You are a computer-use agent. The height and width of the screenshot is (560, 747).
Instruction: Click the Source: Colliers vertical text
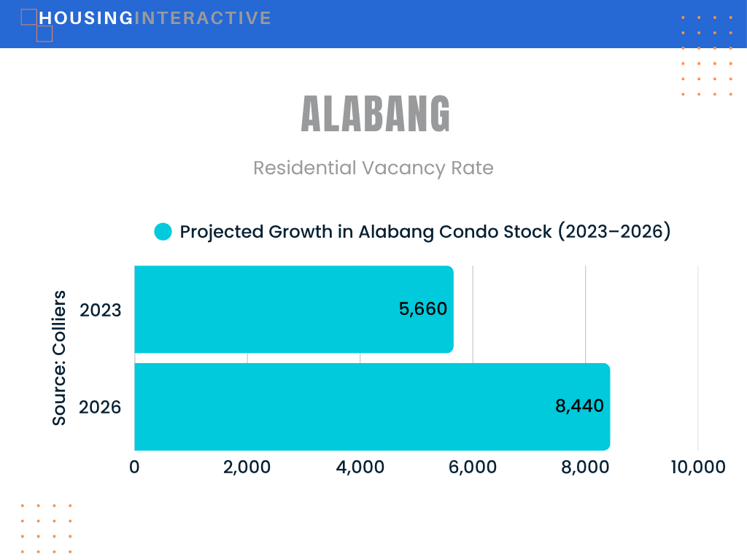click(59, 357)
